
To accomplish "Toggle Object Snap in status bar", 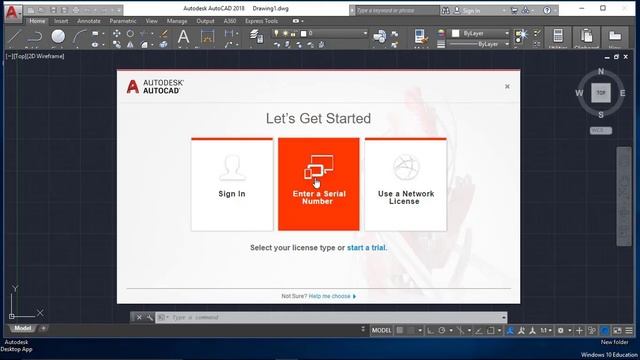I will tap(491, 330).
